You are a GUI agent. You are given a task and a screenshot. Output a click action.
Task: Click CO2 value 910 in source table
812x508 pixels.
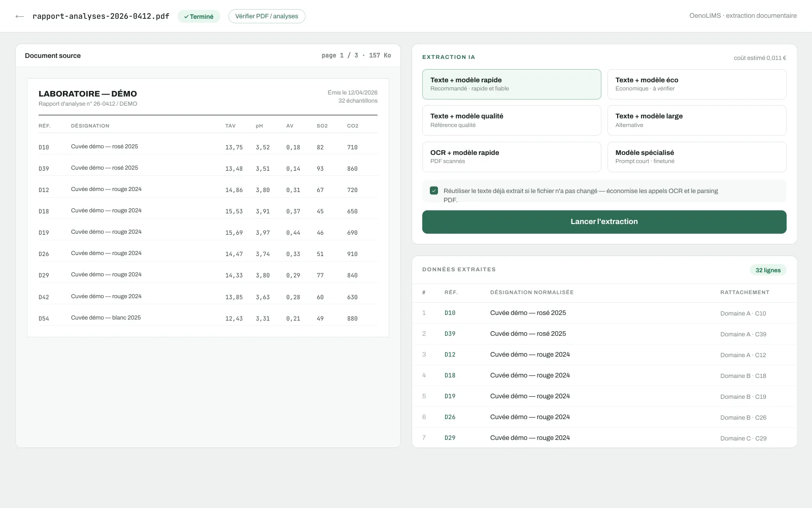(x=352, y=254)
